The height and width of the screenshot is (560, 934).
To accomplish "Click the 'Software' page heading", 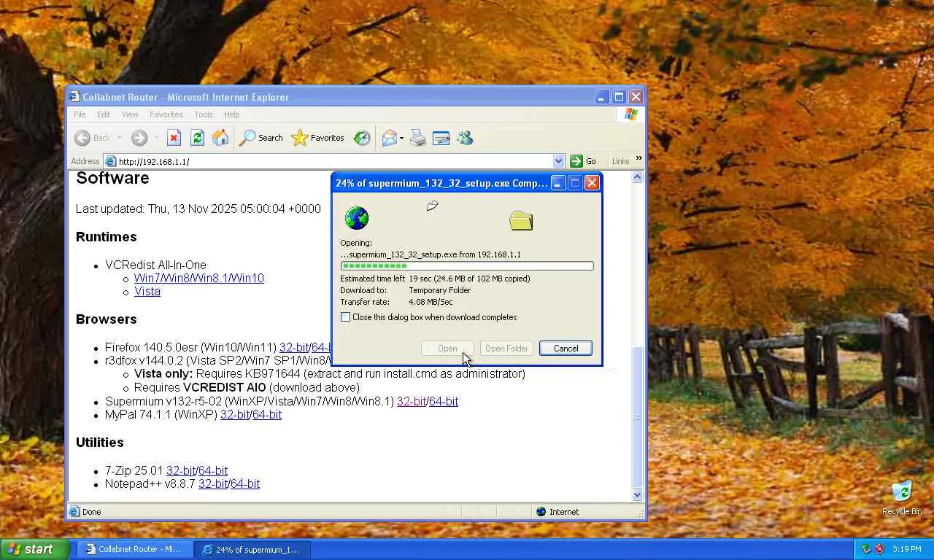I will [x=112, y=178].
